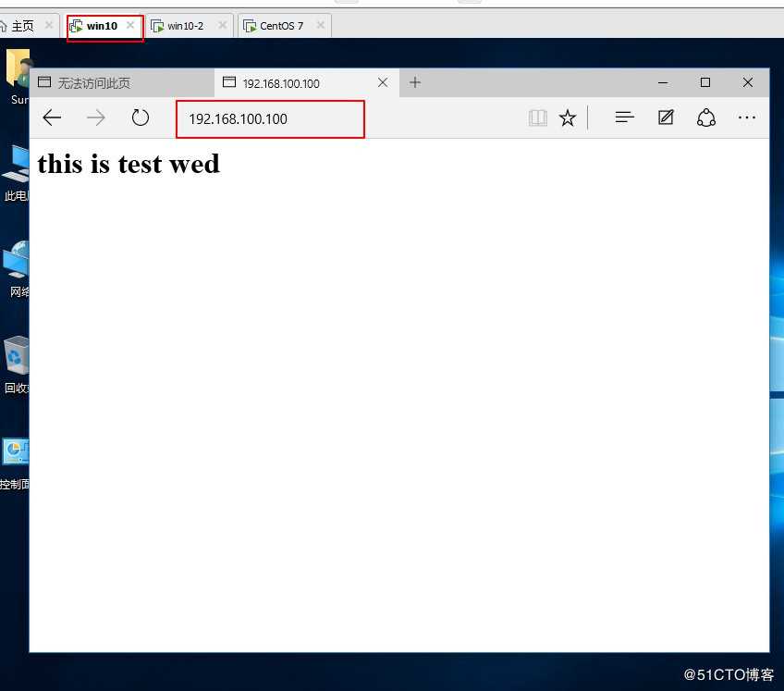Close the win10-2 VM tab
The width and height of the screenshot is (784, 691).
pyautogui.click(x=223, y=25)
